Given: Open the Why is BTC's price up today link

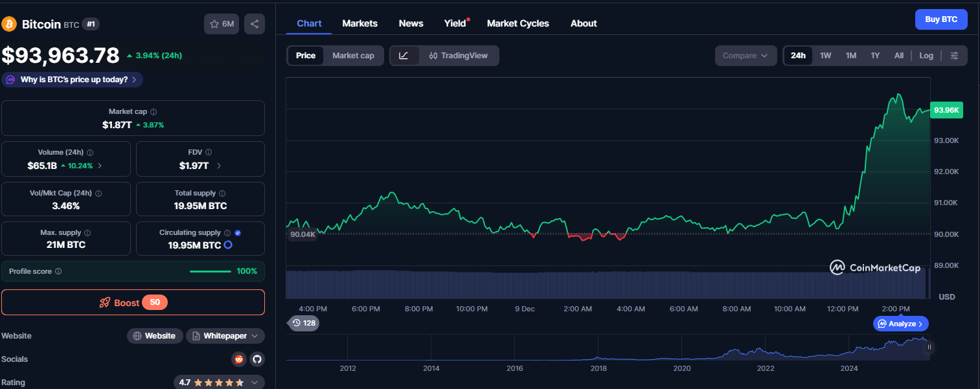Looking at the screenshot, I should click(x=72, y=79).
